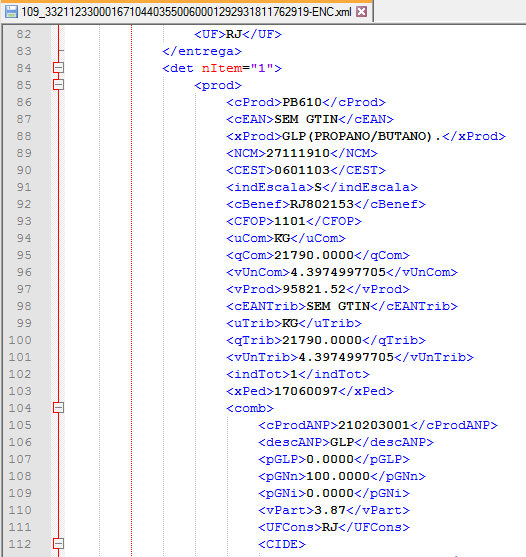
Task: Click the descANP value GLP
Action: [x=342, y=442]
